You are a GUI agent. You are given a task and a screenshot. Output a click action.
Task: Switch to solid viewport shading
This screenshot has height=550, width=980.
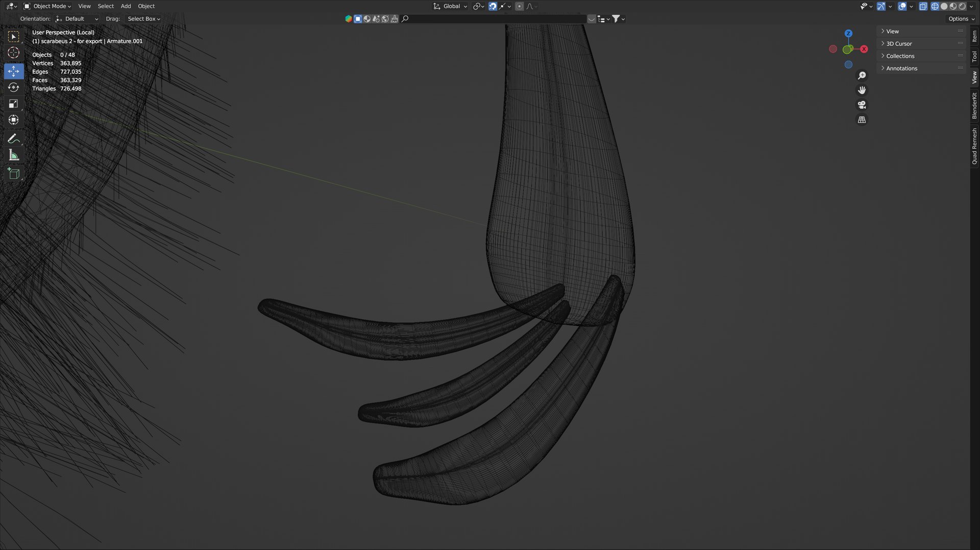coord(944,6)
